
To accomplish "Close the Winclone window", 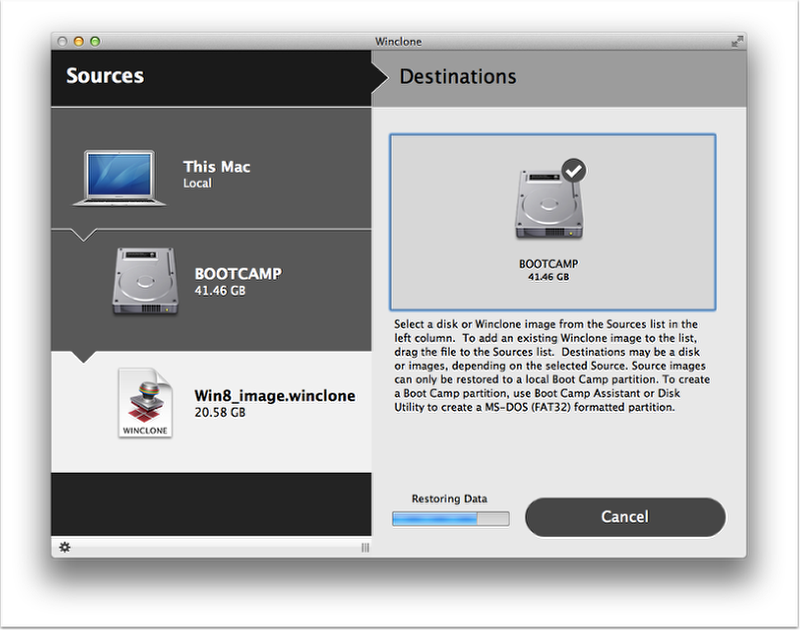I will [63, 42].
